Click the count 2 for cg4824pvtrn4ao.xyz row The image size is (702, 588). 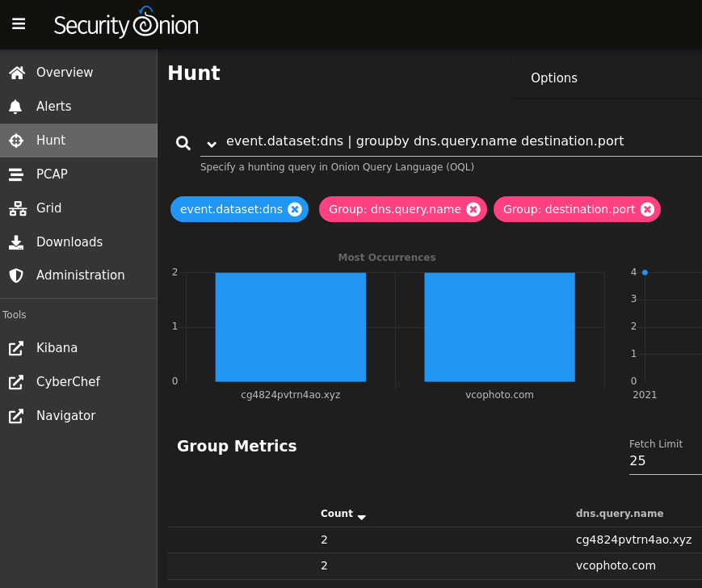pyautogui.click(x=324, y=540)
